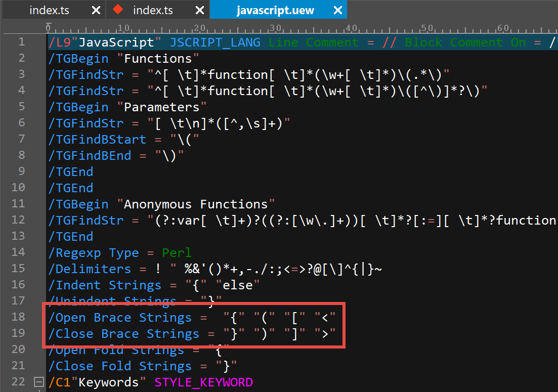Close the javascript.uew tab
The height and width of the screenshot is (392, 558).
click(x=338, y=10)
